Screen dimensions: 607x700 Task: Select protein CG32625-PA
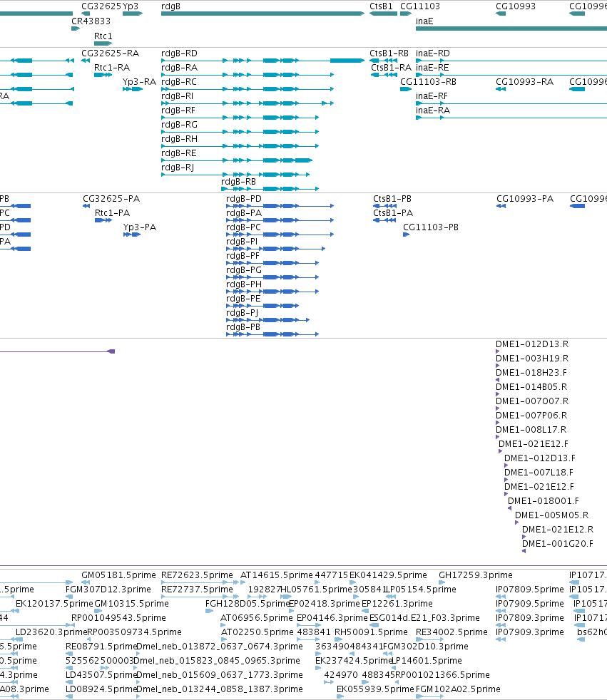tap(86, 206)
